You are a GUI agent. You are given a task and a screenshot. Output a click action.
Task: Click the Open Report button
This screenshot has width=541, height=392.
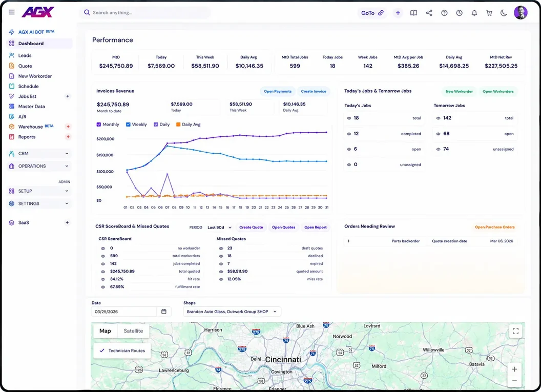316,228
